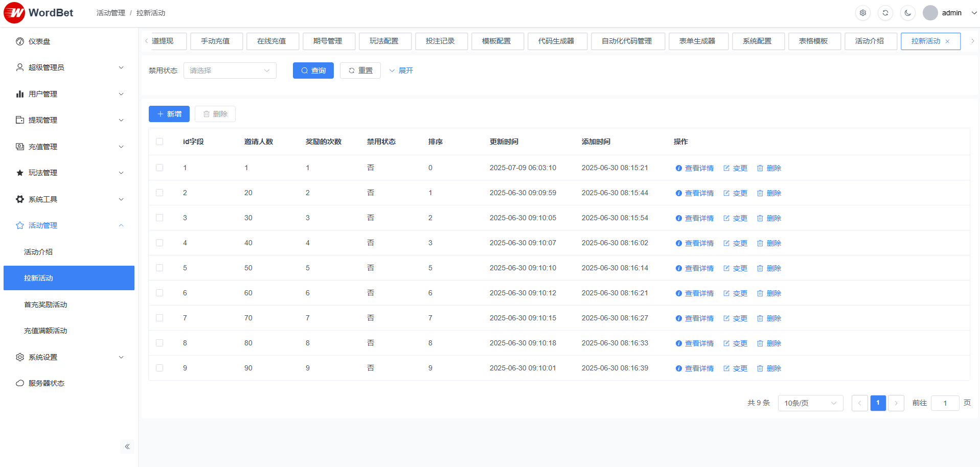This screenshot has width=980, height=467.
Task: Check the checkbox for row id 1
Action: 159,168
